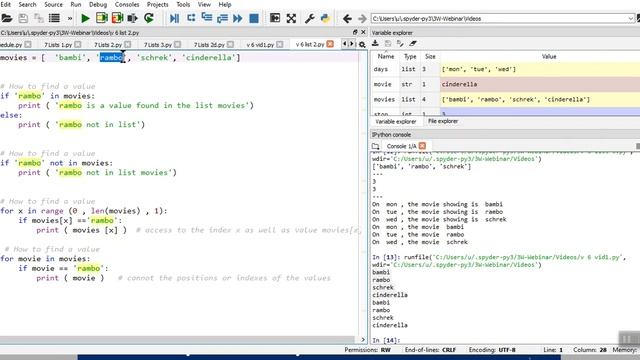640x360 pixels.
Task: Expand the toolbar overflow chevron
Action: click(70, 18)
